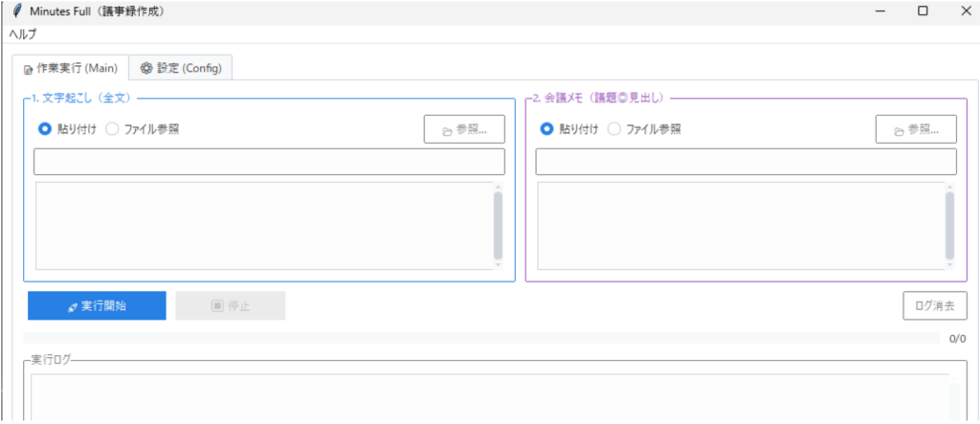Clear the log with ログ消去 button
The width and height of the screenshot is (980, 424).
[934, 306]
